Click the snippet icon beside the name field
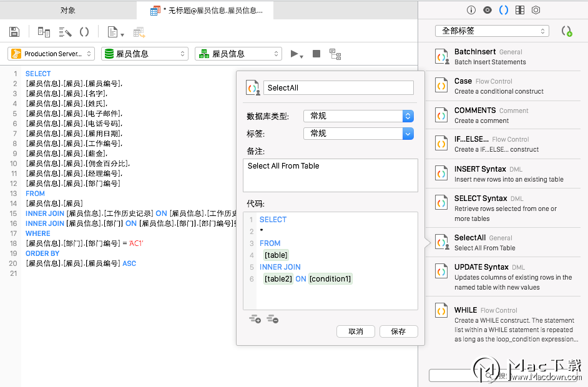 pos(253,88)
